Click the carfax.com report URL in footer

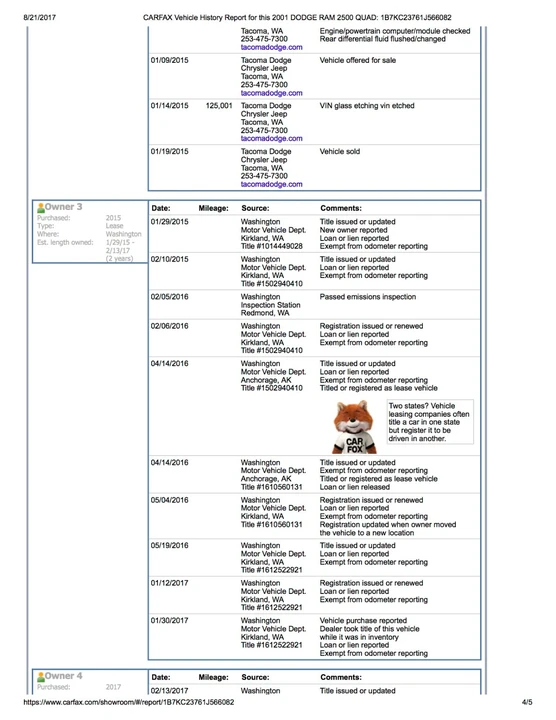[x=129, y=702]
